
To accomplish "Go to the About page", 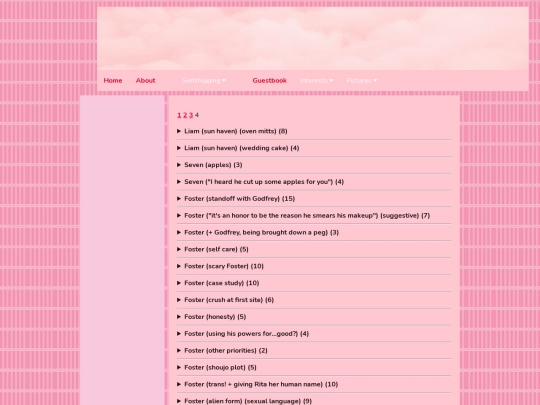I will [145, 81].
